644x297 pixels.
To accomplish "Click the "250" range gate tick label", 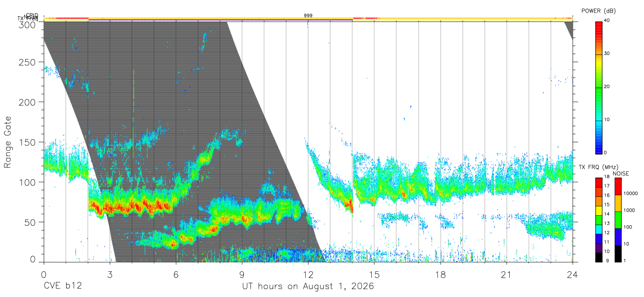I will [28, 62].
